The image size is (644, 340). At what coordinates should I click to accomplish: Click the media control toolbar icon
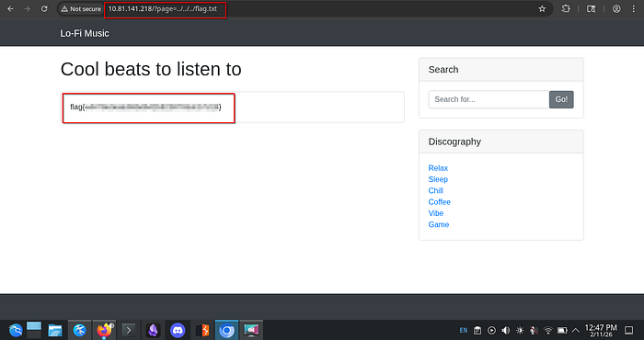[x=591, y=8]
